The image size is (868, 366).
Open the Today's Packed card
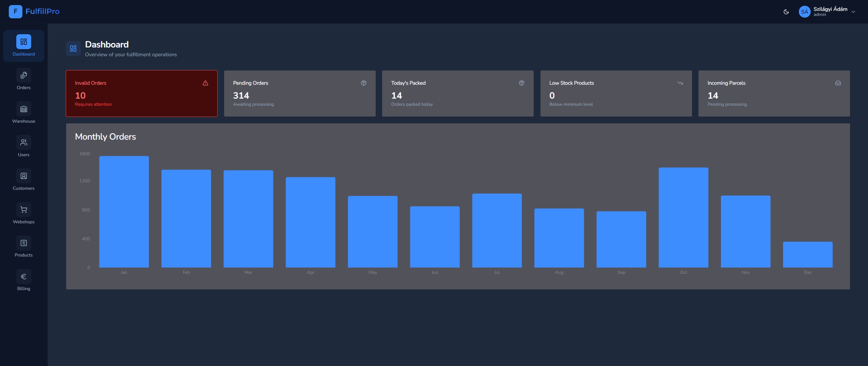[457, 94]
